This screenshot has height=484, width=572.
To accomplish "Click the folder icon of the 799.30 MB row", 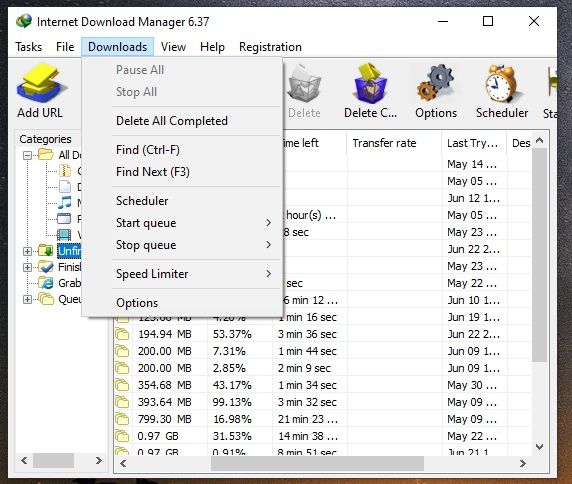I will click(122, 419).
